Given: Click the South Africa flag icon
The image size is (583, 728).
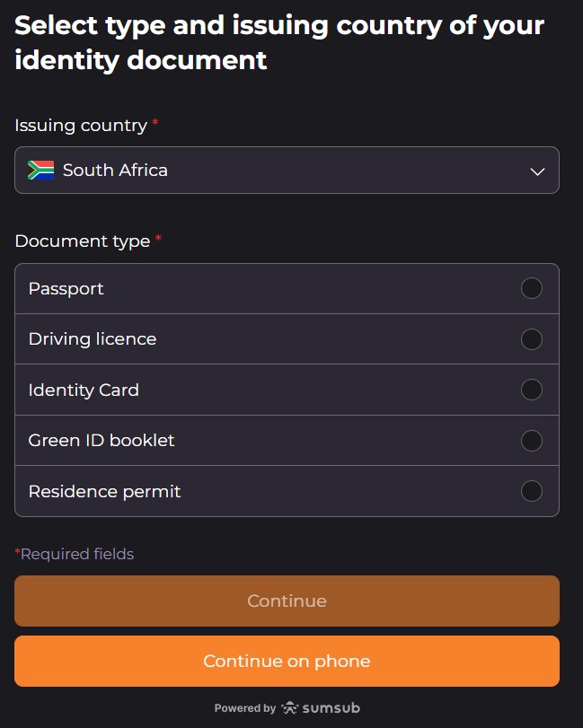Looking at the screenshot, I should [40, 170].
